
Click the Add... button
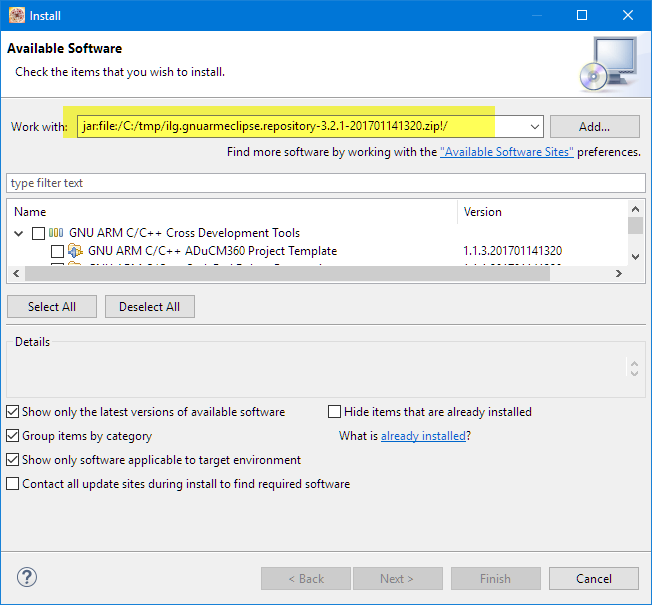click(594, 127)
